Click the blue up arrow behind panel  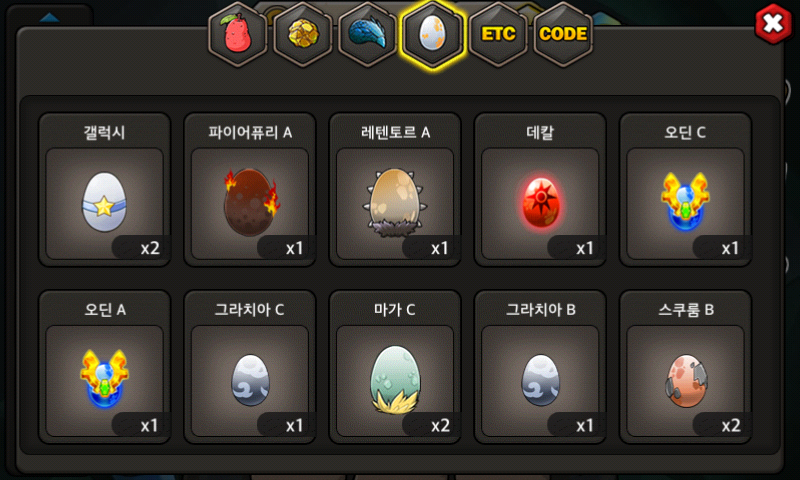(49, 18)
